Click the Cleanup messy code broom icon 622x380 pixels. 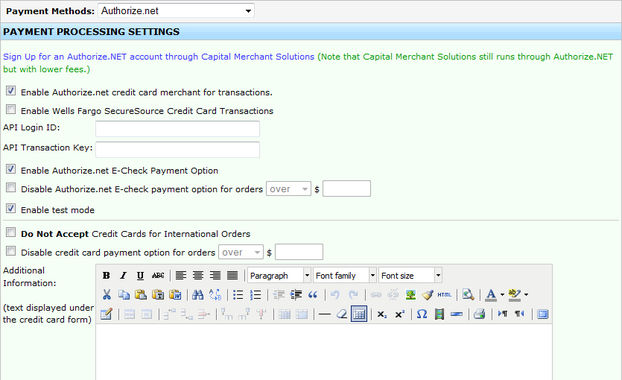click(x=428, y=294)
